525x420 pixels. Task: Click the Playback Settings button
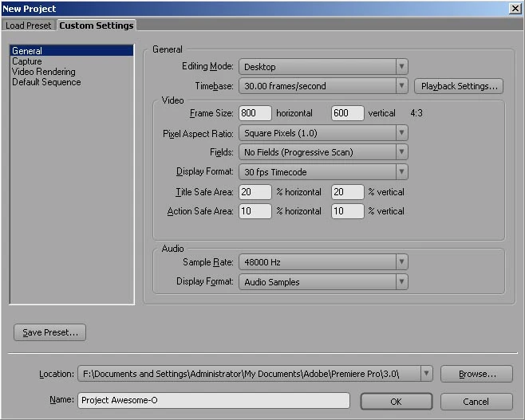click(x=458, y=86)
